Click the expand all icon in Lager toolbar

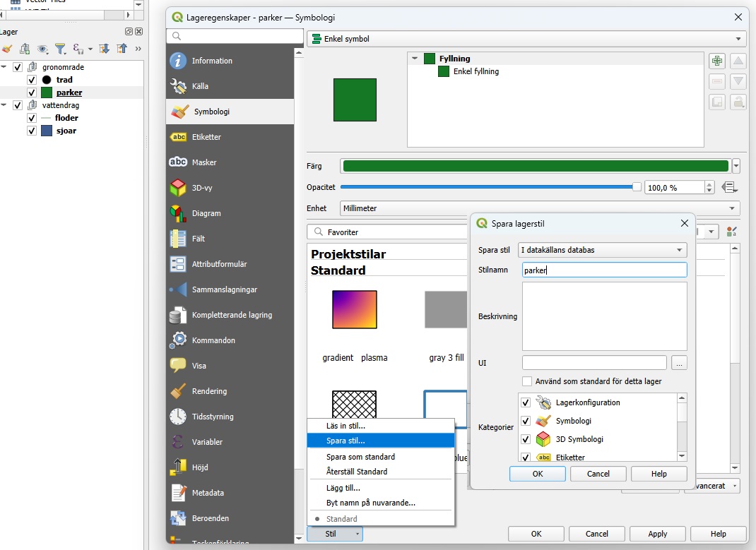tap(104, 49)
